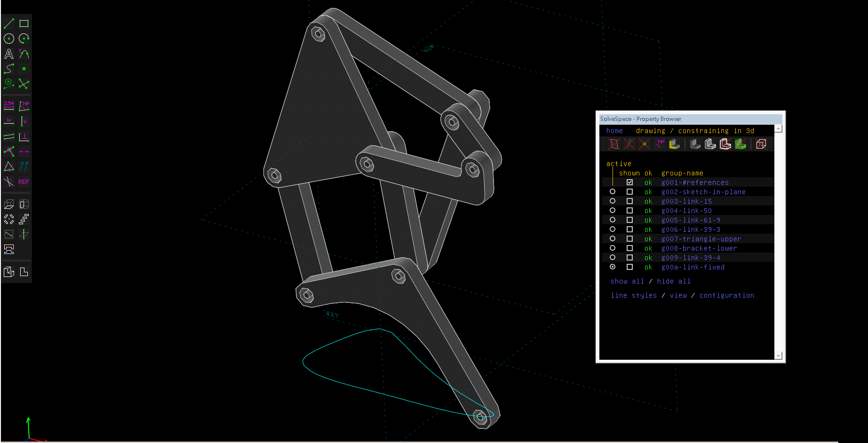The width and height of the screenshot is (868, 443).
Task: Uncheck shown box for g001-#references
Action: (x=629, y=182)
